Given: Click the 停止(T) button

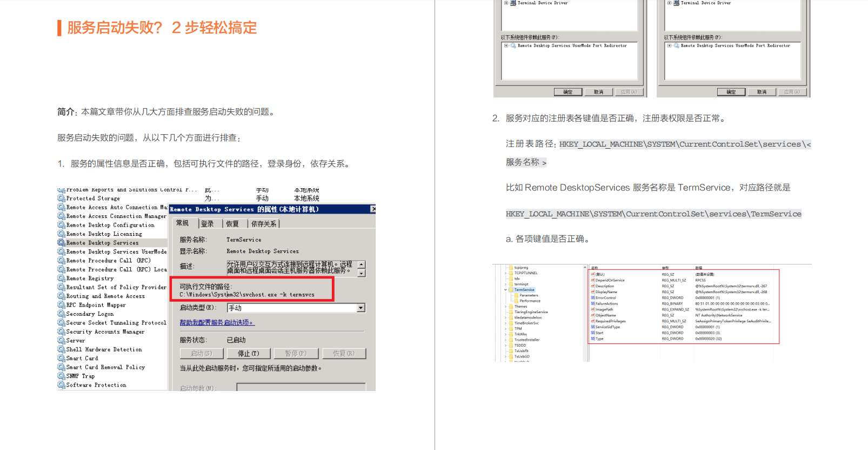Looking at the screenshot, I should click(249, 353).
